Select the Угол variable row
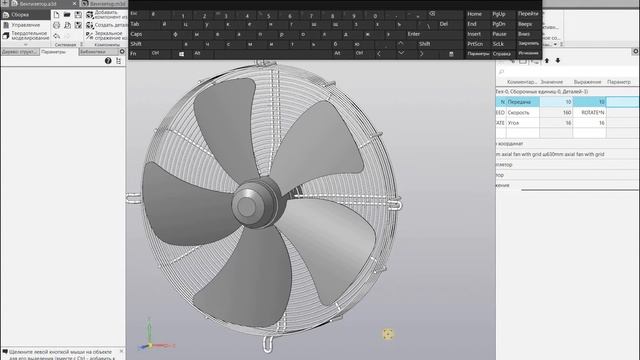Viewport: 640px width, 360px height. point(567,123)
